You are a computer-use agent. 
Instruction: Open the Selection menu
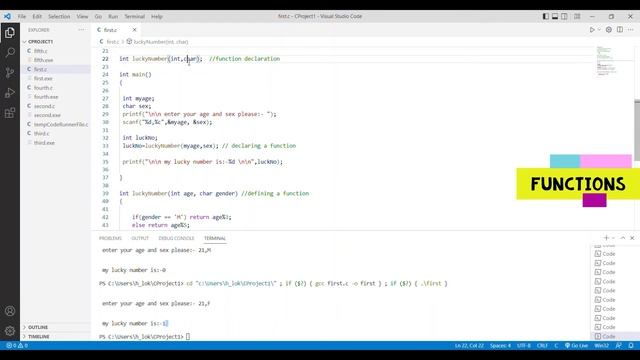[59, 16]
